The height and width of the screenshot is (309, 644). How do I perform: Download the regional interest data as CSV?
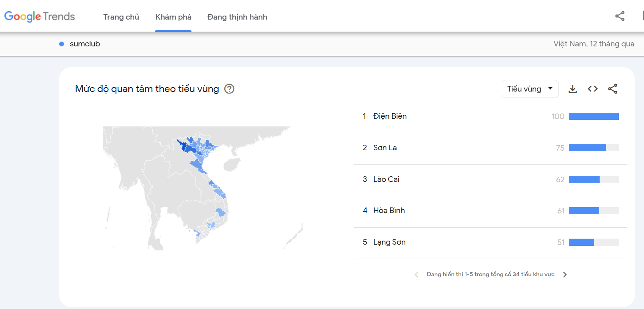573,89
